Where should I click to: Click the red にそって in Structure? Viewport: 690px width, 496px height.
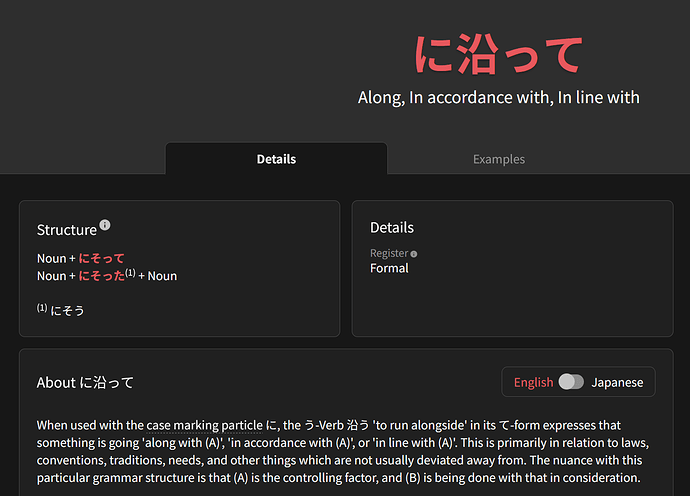tap(101, 259)
